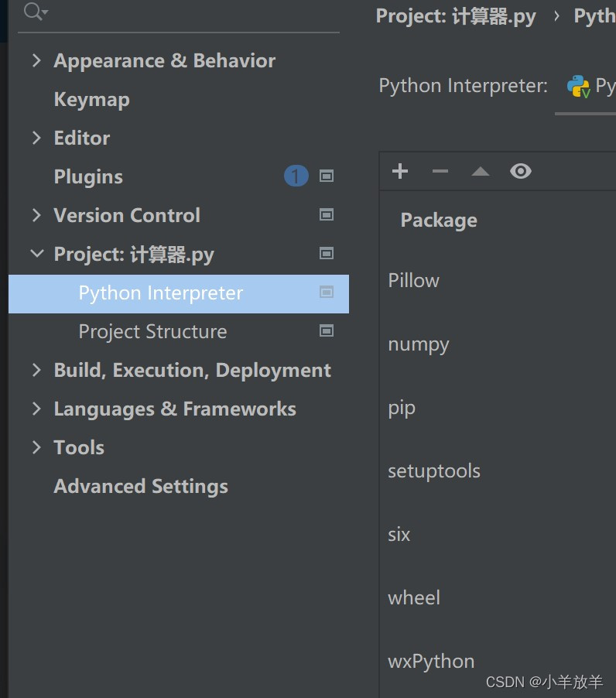Click the project-level icon beside Version Control
Image resolution: width=616 pixels, height=698 pixels.
[x=327, y=215]
